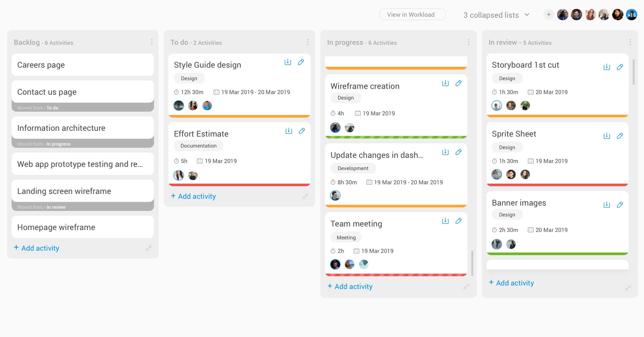Click the In progress list scrollbar
The width and height of the screenshot is (644, 337).
(472, 263)
